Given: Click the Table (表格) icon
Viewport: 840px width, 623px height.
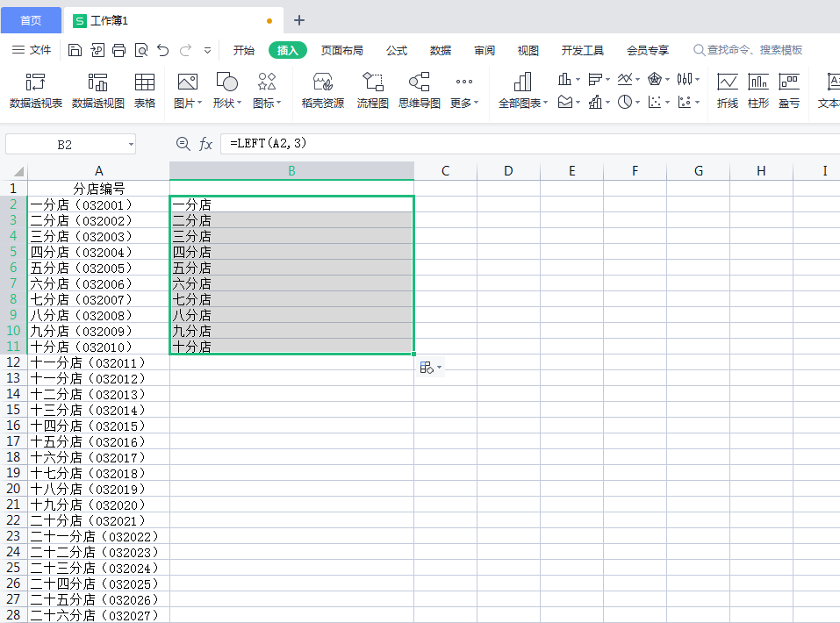Looking at the screenshot, I should [145, 90].
